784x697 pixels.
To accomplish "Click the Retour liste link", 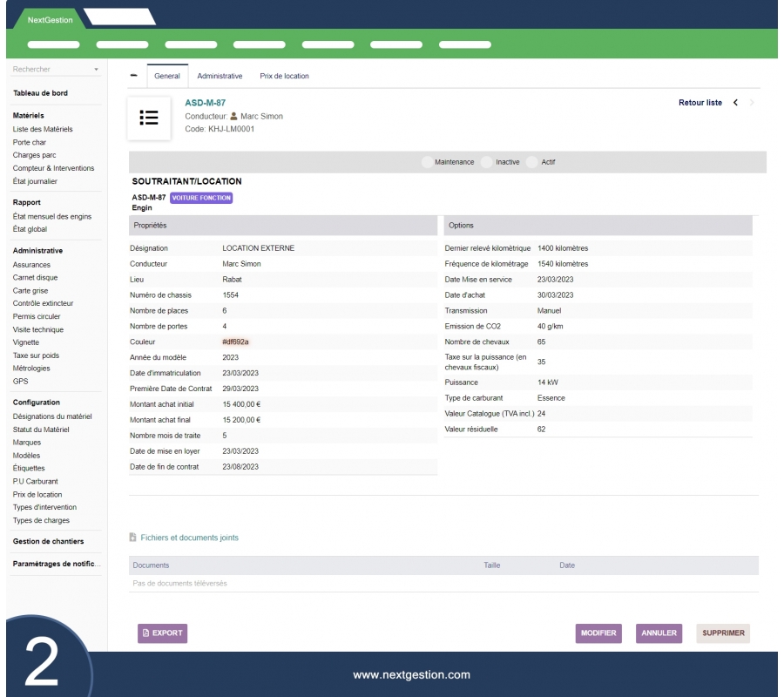I will point(700,103).
